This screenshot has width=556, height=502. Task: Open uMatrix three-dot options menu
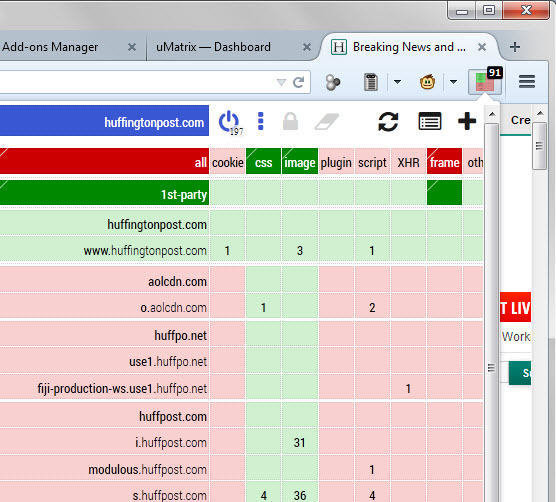pos(261,121)
